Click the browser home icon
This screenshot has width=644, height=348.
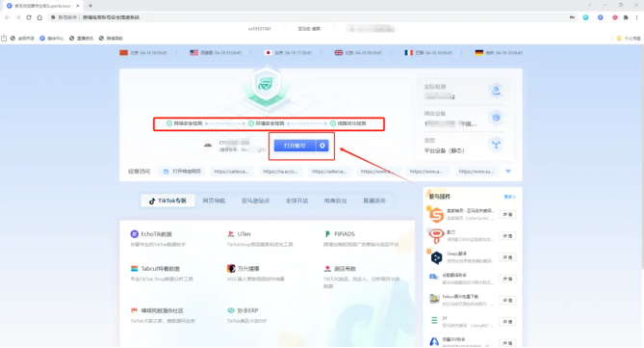pos(39,17)
